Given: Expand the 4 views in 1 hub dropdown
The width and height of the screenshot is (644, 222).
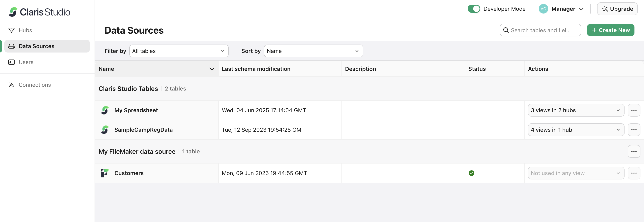Looking at the screenshot, I should coord(576,130).
